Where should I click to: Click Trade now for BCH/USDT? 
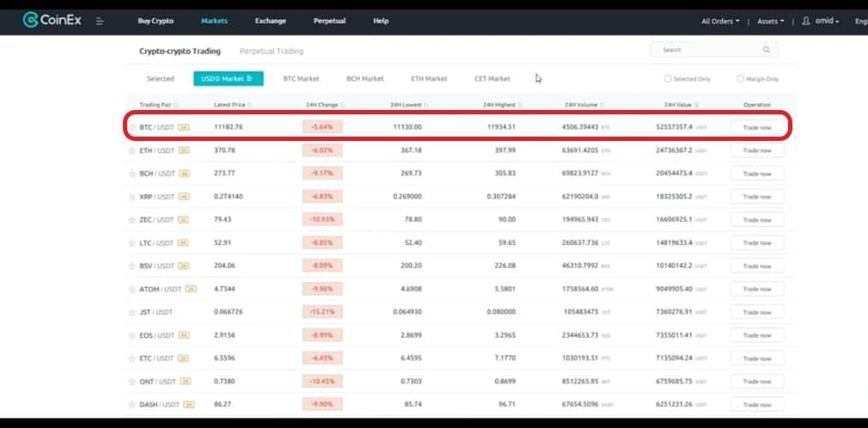click(757, 174)
